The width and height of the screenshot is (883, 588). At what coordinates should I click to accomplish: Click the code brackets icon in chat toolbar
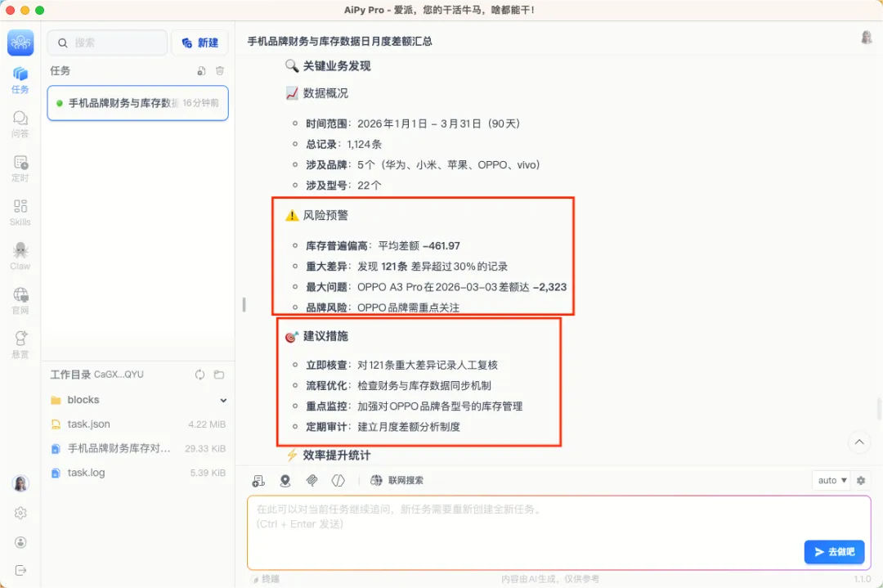coord(338,480)
